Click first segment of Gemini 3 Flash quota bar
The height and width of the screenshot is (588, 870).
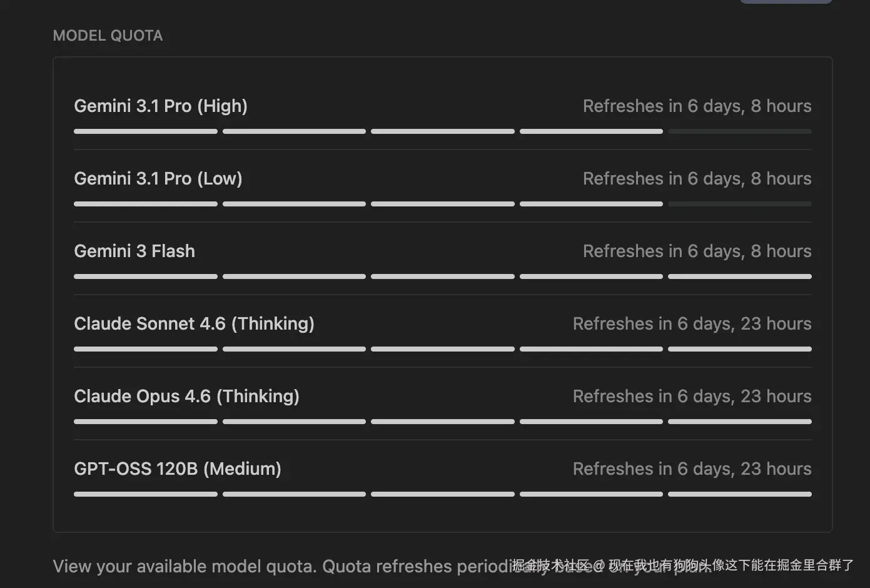pyautogui.click(x=146, y=276)
